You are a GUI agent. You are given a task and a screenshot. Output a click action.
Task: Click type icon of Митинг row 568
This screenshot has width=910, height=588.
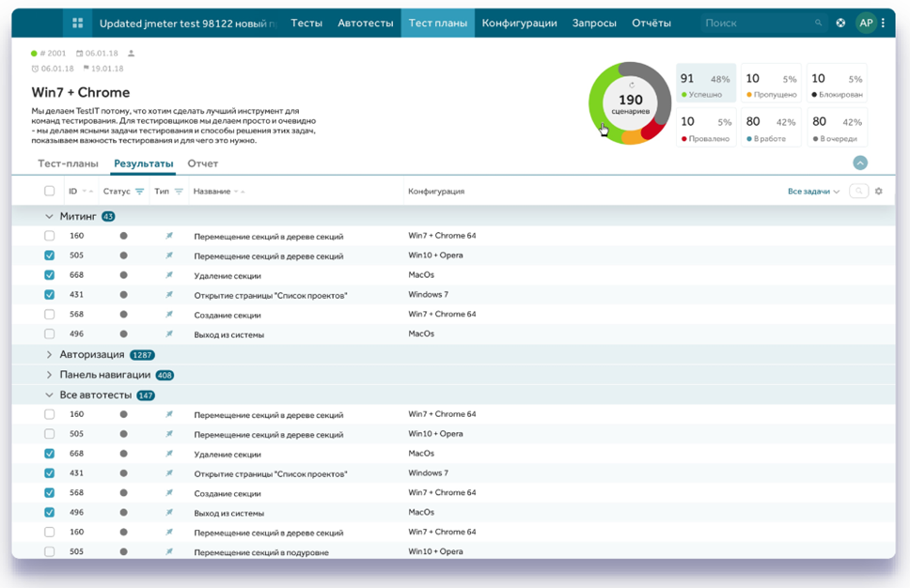(169, 315)
